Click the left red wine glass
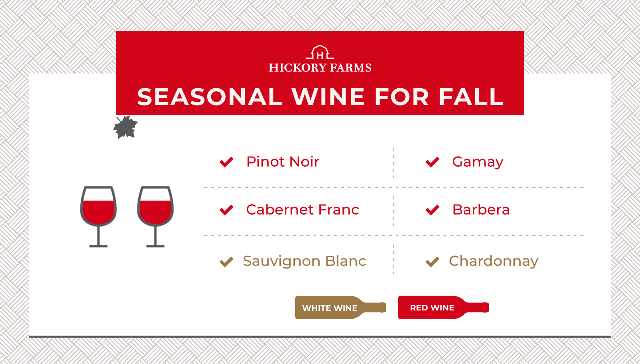The height and width of the screenshot is (364, 640). (98, 215)
